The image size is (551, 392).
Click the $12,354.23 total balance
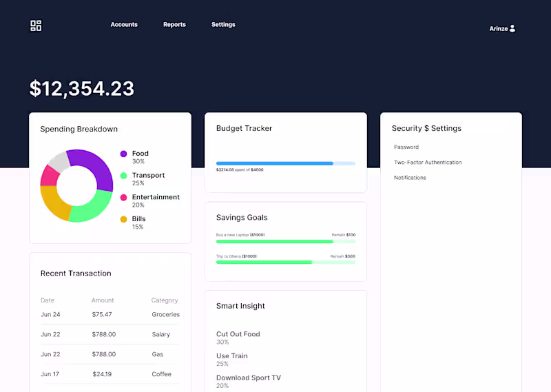click(82, 88)
